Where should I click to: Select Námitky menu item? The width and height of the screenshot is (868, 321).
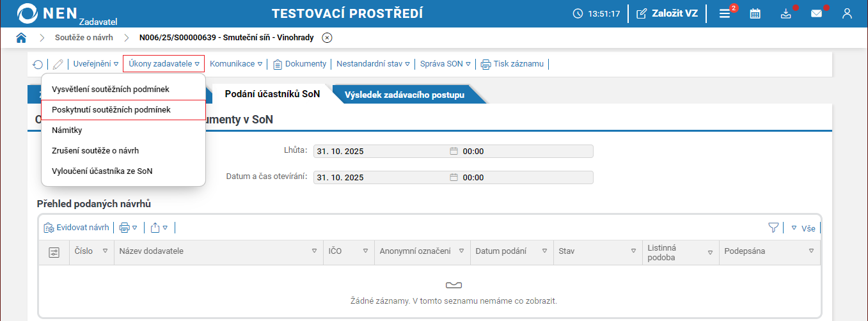[123, 130]
